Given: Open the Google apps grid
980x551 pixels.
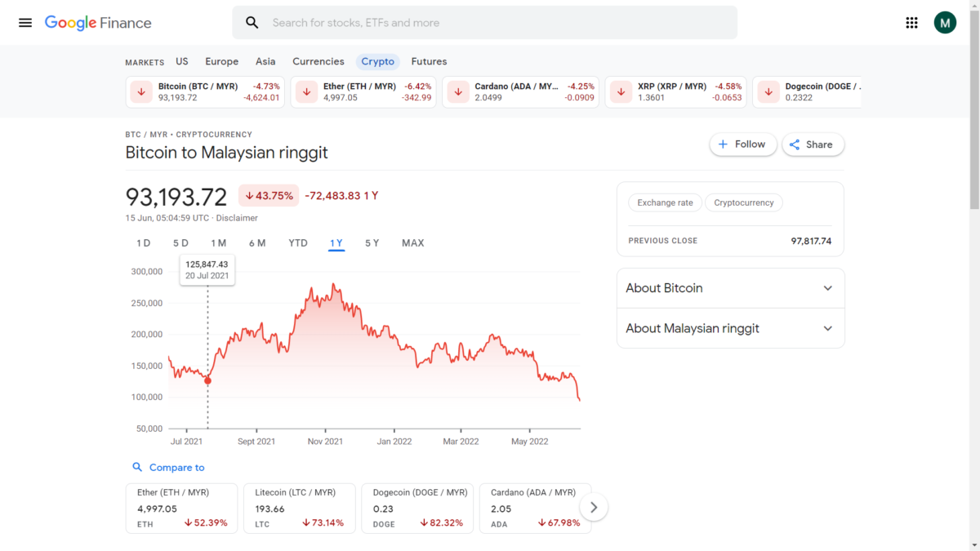Looking at the screenshot, I should pos(912,23).
